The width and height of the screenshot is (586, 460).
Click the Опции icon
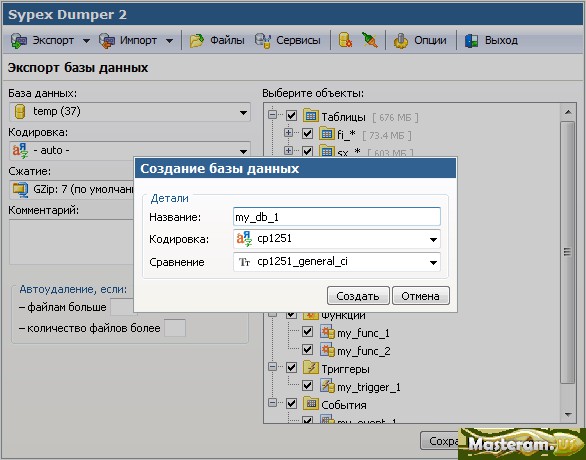pos(401,40)
